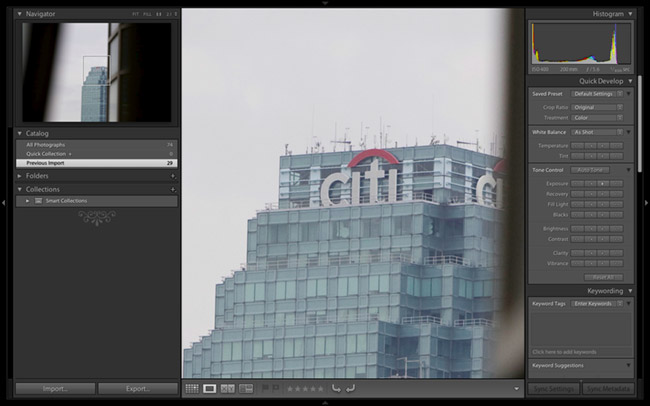Click the Sync Settings button
The width and height of the screenshot is (650, 406).
[553, 389]
